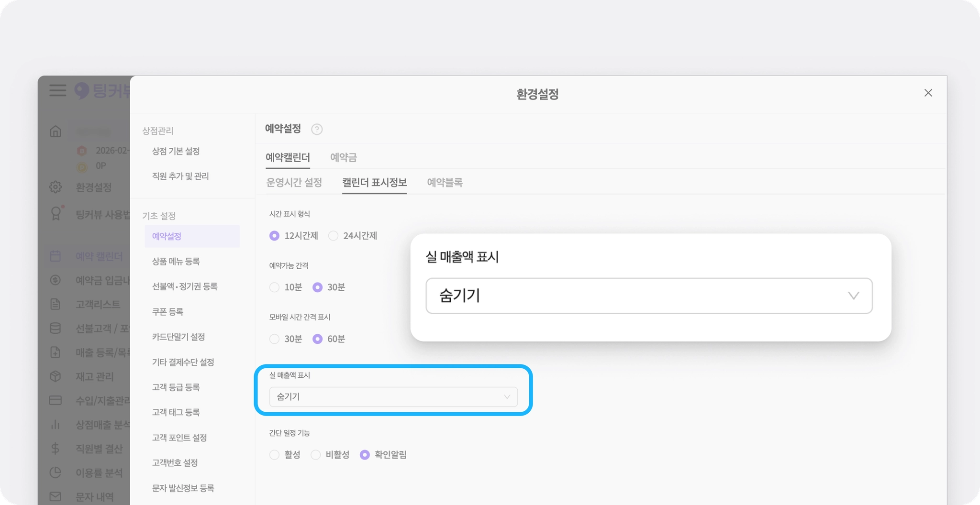The width and height of the screenshot is (980, 505).
Task: Select the 24시간제 radio button
Action: 334,236
